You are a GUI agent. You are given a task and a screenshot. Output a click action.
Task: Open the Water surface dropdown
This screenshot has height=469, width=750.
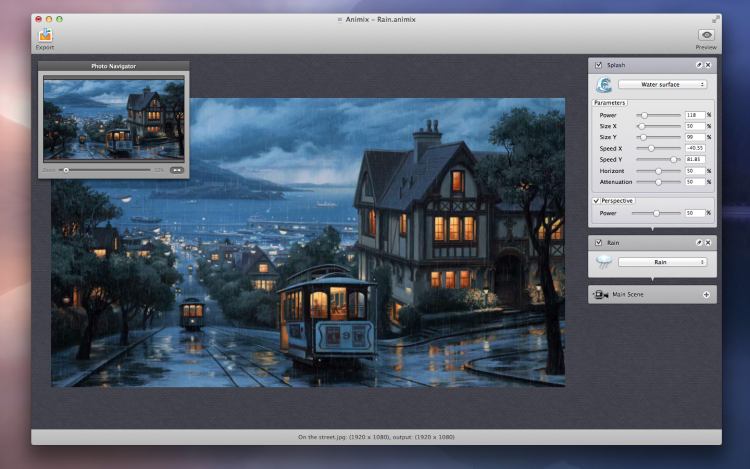[662, 85]
